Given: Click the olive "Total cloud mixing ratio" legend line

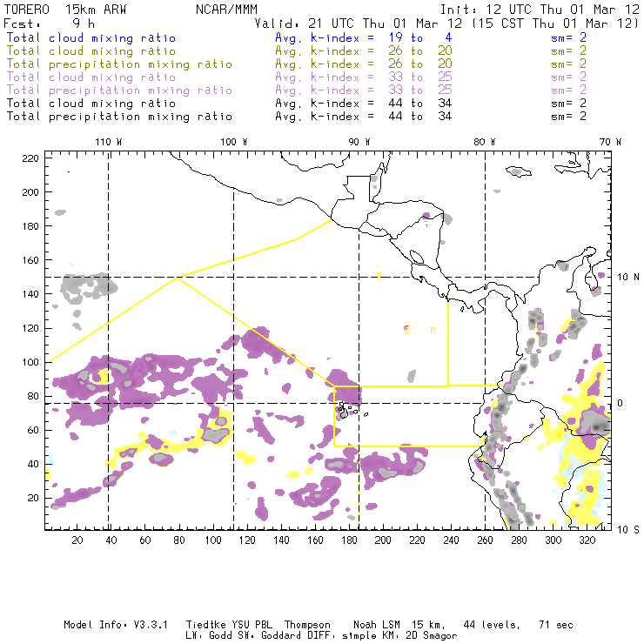Looking at the screenshot, I should click(x=91, y=51).
